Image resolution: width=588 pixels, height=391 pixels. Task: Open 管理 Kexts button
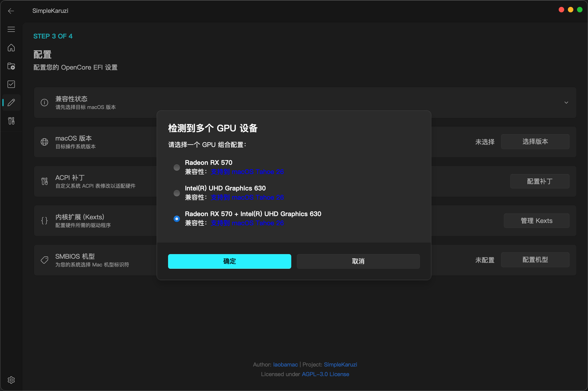coord(536,221)
